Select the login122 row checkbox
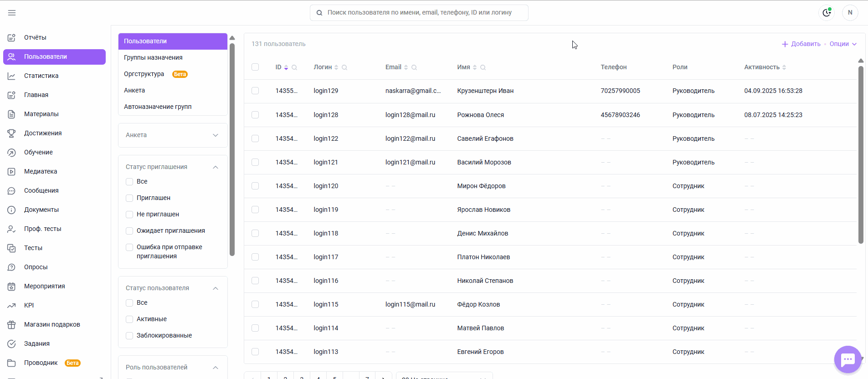The image size is (868, 379). tap(255, 138)
